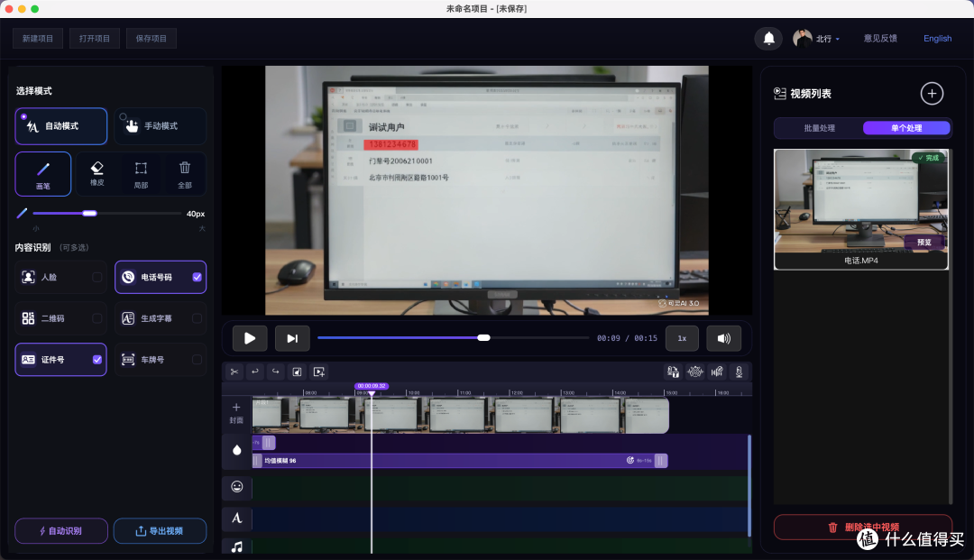
Task: Click the video playback progress handle
Action: [483, 338]
